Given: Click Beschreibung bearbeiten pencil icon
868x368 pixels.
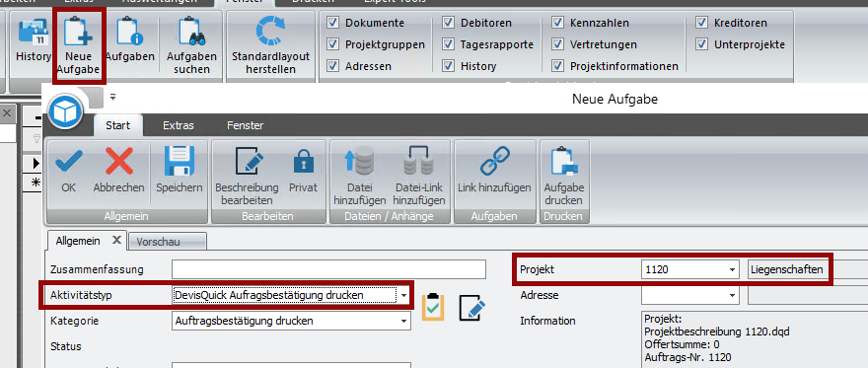Looking at the screenshot, I should pos(247,162).
